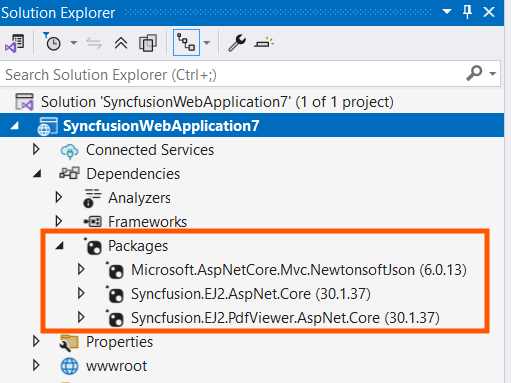Select Syncfusion.EJ2.AspNet.Core (30.1.37)
This screenshot has height=383, width=511.
(x=251, y=294)
